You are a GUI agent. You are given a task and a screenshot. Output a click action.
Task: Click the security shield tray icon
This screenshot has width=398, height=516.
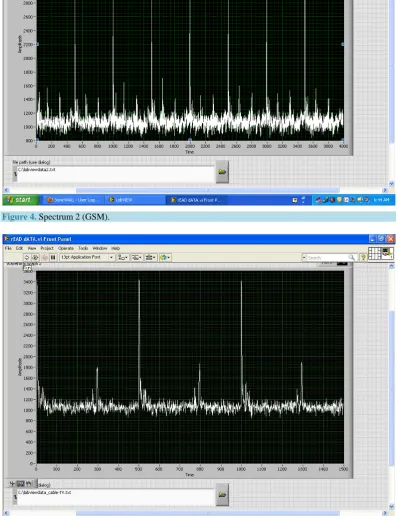pyautogui.click(x=339, y=200)
